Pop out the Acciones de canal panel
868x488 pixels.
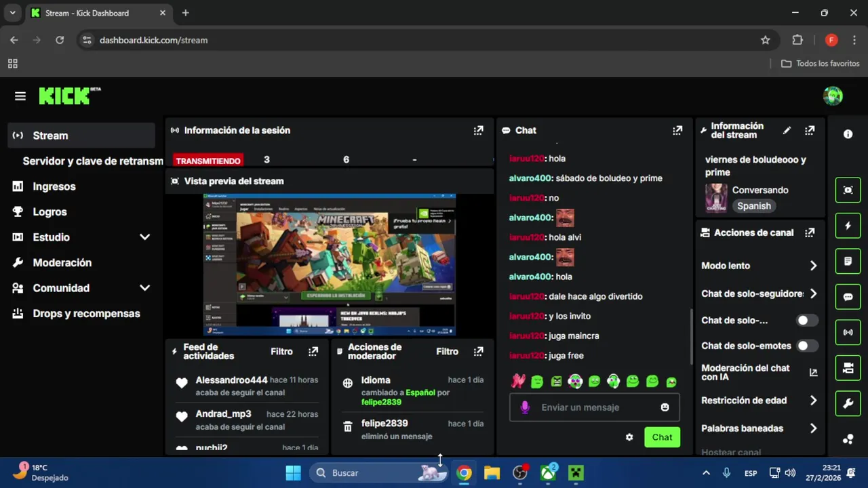pos(810,232)
